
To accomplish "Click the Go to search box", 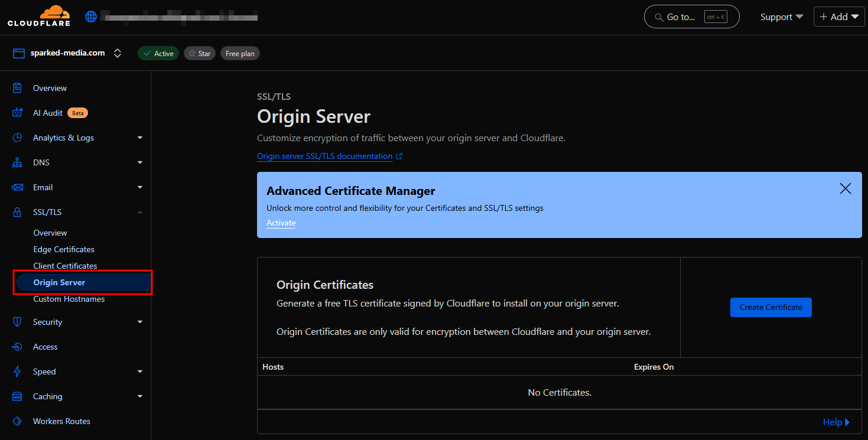I will click(x=692, y=17).
